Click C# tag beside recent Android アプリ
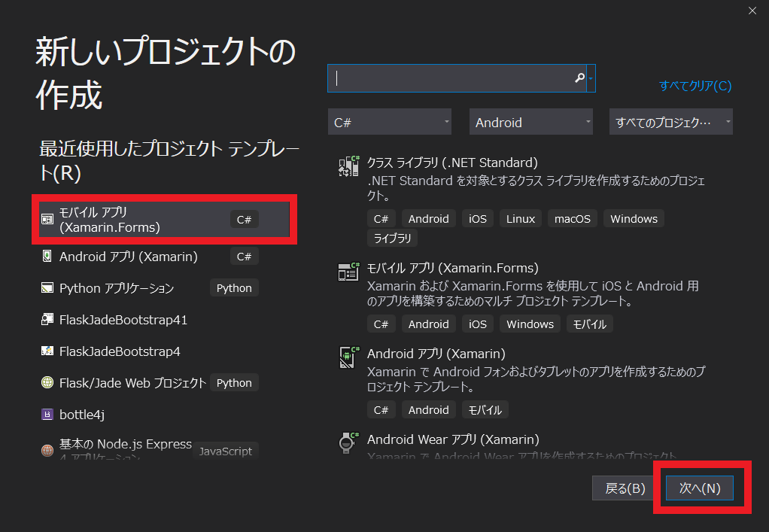769x532 pixels. pos(244,257)
